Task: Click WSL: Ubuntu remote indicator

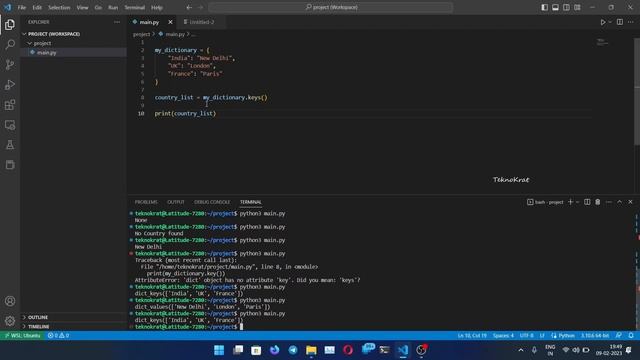Action: tap(22, 336)
